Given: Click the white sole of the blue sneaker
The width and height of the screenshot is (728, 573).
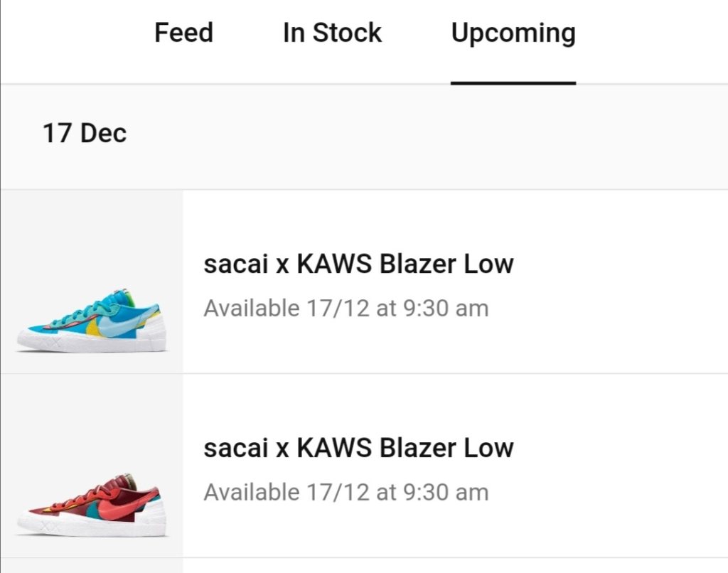Looking at the screenshot, I should tap(85, 343).
